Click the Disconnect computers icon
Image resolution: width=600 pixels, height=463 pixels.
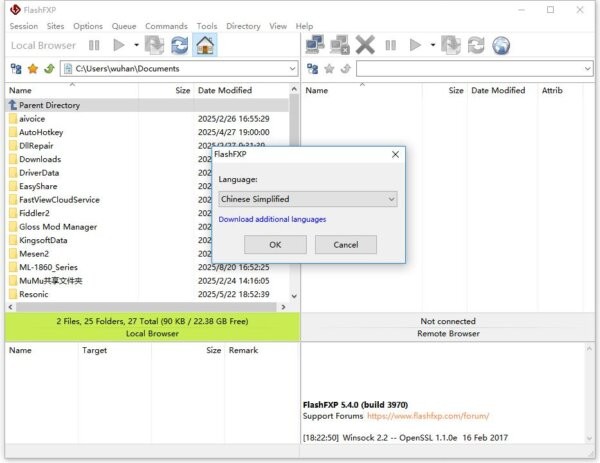point(340,45)
